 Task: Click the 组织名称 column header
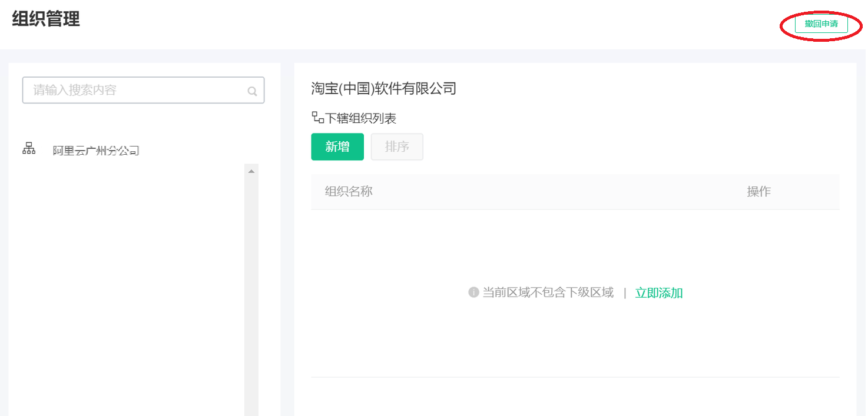coord(349,191)
